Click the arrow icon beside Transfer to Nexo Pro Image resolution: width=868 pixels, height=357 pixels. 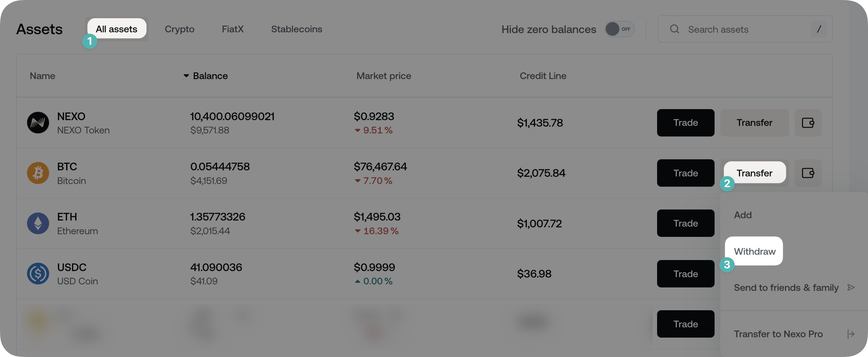click(x=852, y=334)
